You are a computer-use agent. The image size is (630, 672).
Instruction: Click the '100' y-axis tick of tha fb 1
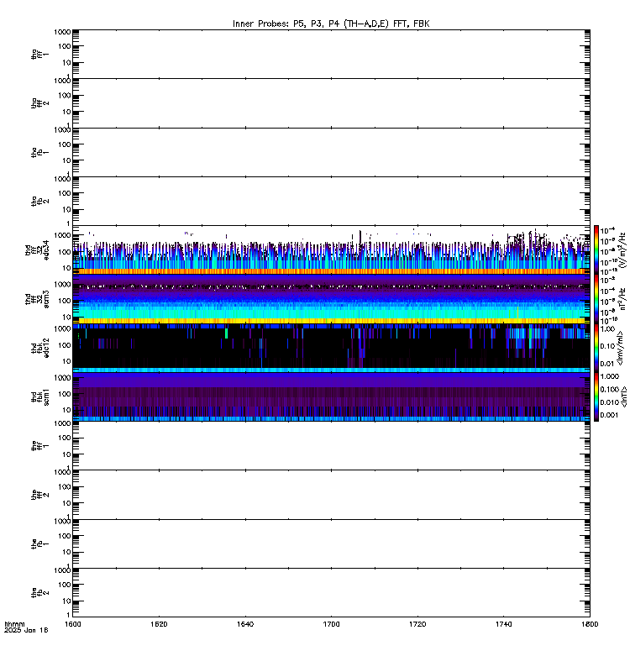pos(65,144)
